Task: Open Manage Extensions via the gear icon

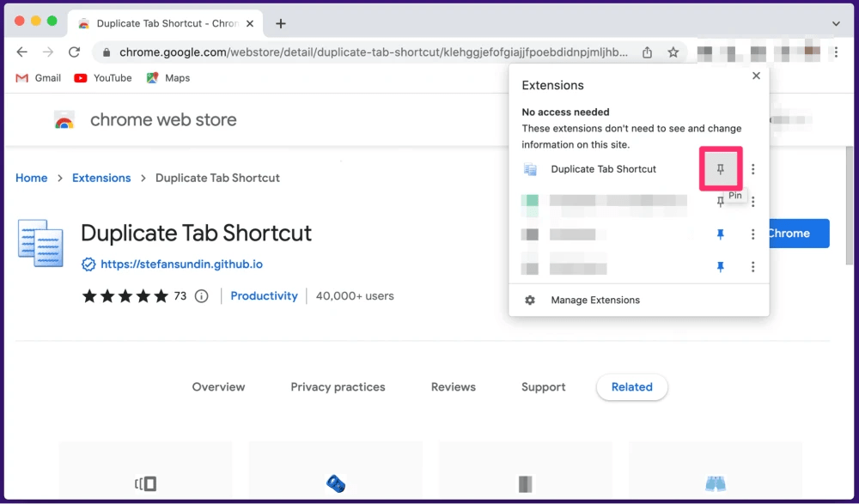Action: pyautogui.click(x=530, y=300)
